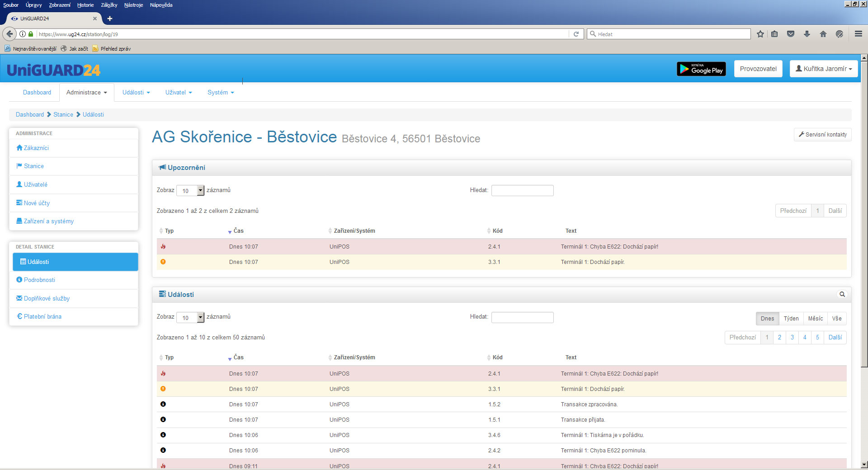The height and width of the screenshot is (470, 868).
Task: Open Platební brána in the sidebar
Action: click(x=42, y=317)
